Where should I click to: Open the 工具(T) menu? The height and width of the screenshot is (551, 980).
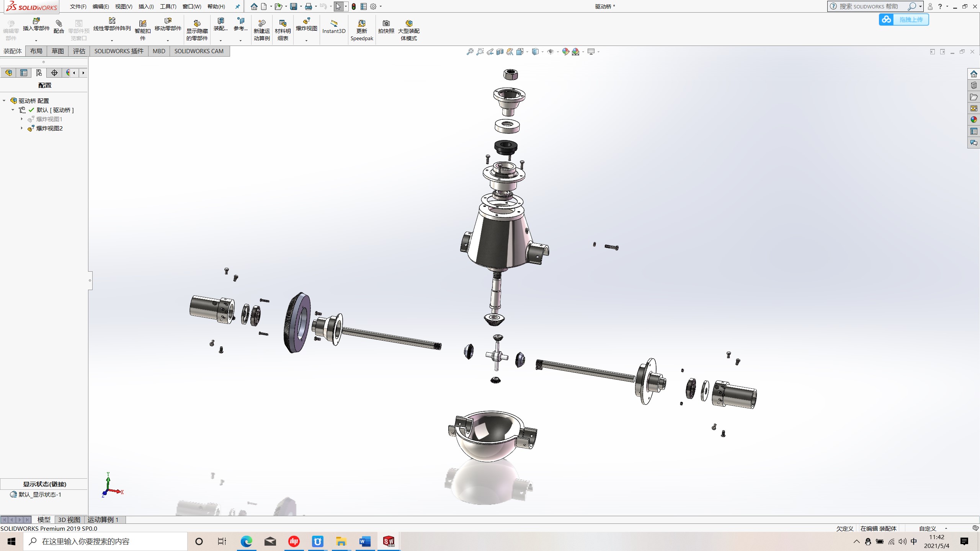(168, 7)
